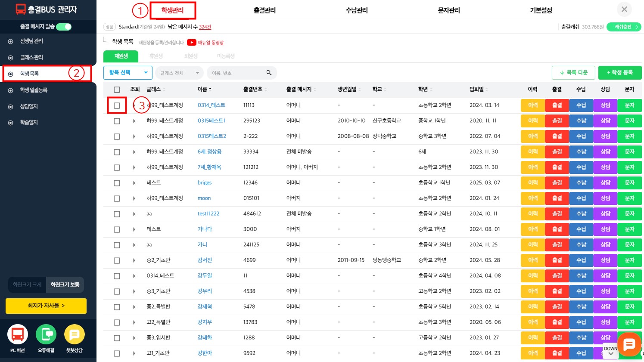Open the 챗봇상담 chatbot icon
This screenshot has height=362, width=644.
[x=75, y=334]
